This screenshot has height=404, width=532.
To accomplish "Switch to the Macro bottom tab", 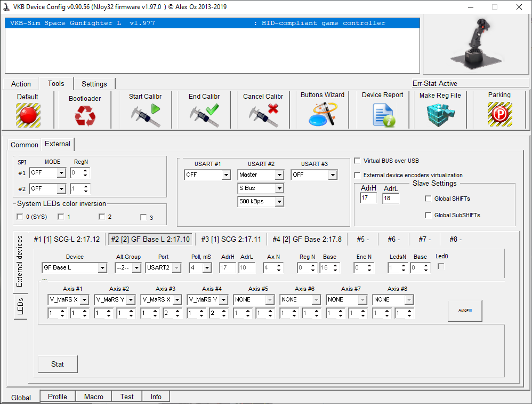I will coord(94,397).
